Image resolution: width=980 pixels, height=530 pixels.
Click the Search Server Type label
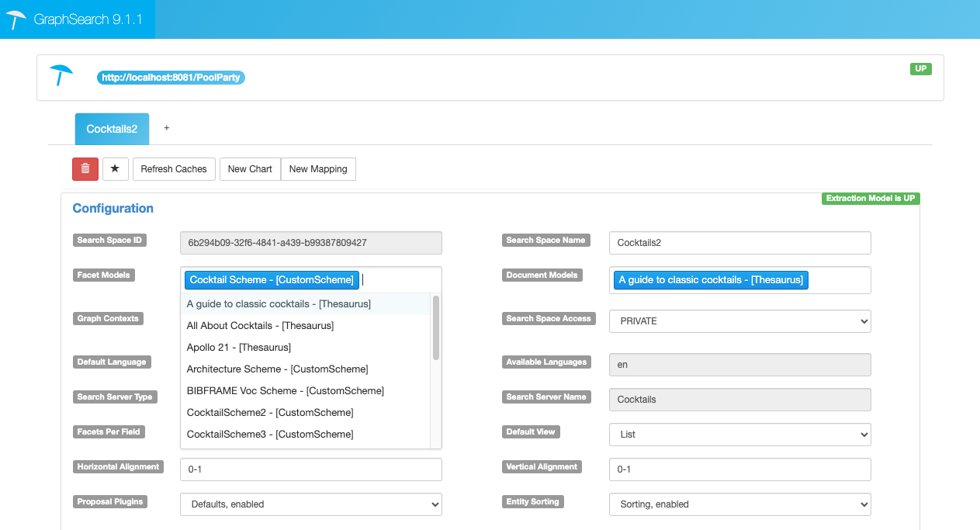115,397
